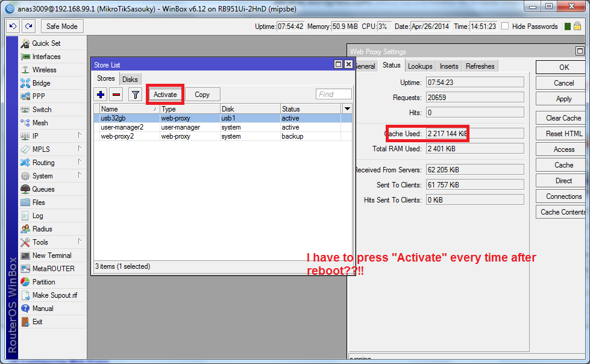Open the filter funnel in Store List

(x=135, y=95)
